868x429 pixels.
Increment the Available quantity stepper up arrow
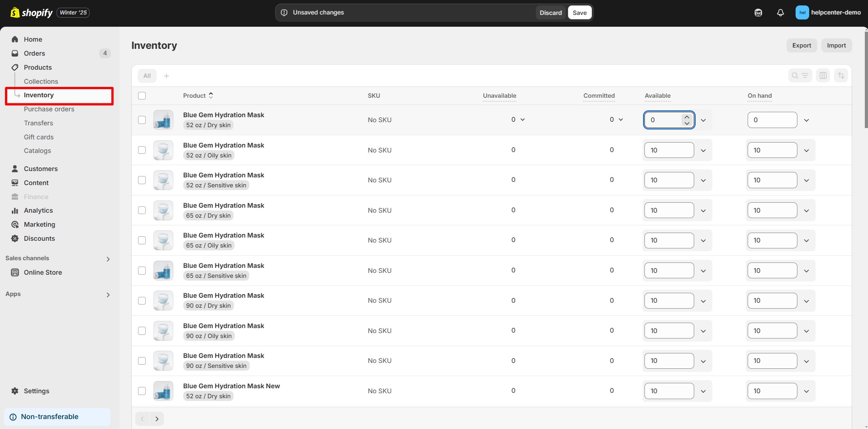[x=687, y=117]
